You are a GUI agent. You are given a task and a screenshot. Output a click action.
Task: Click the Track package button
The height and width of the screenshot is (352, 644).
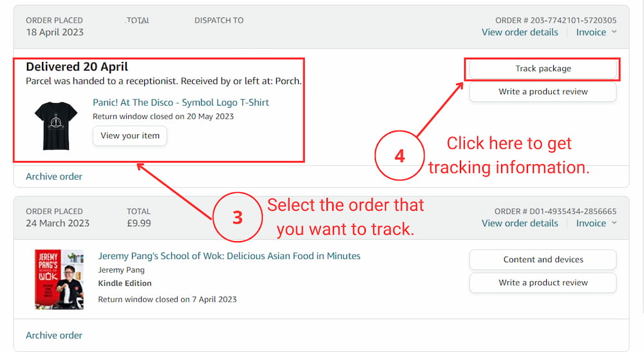542,69
